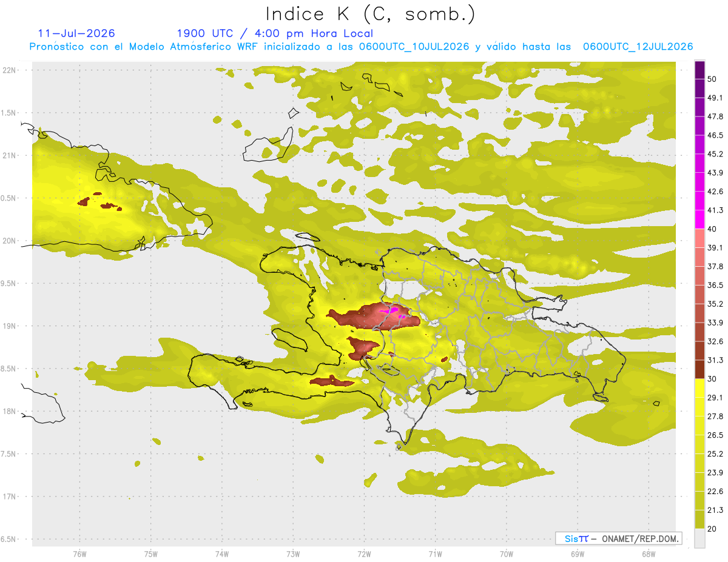Click the latitude axis label "19N"
This screenshot has width=728, height=562.
(x=10, y=326)
